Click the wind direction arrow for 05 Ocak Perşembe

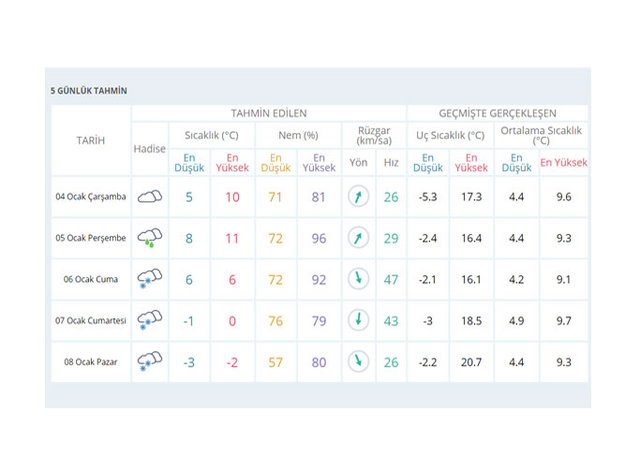(x=358, y=238)
